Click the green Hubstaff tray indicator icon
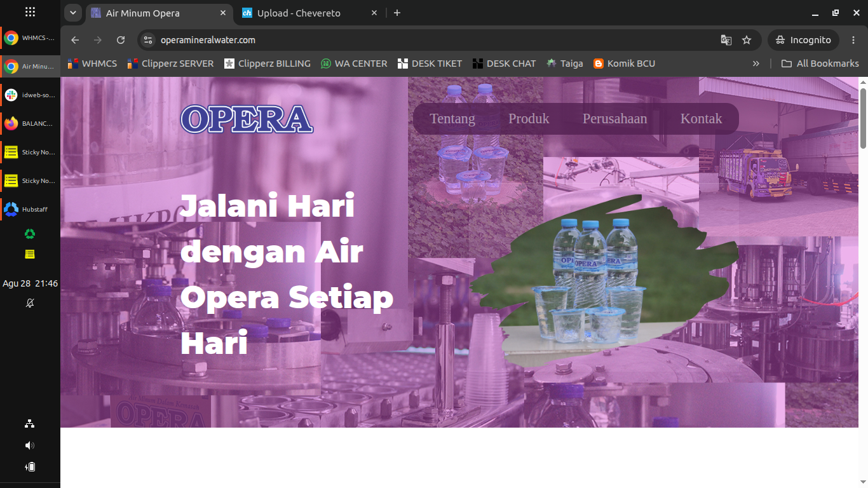The height and width of the screenshot is (488, 868). (30, 234)
